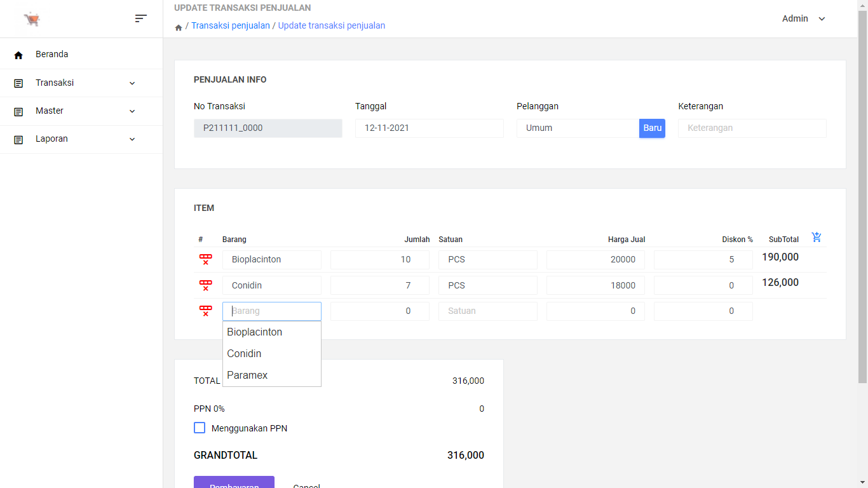Click the Laporan list icon in sidebar
Screen dimensions: 868x488
click(18, 139)
